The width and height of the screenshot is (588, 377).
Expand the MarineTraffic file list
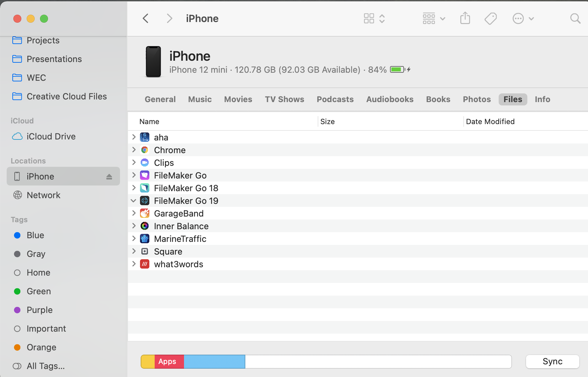click(x=134, y=238)
